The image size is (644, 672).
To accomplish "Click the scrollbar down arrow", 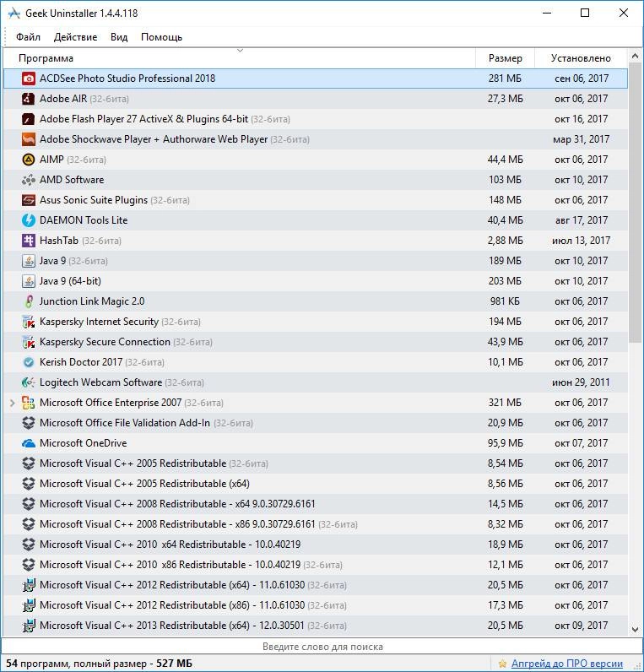I will coord(635,630).
